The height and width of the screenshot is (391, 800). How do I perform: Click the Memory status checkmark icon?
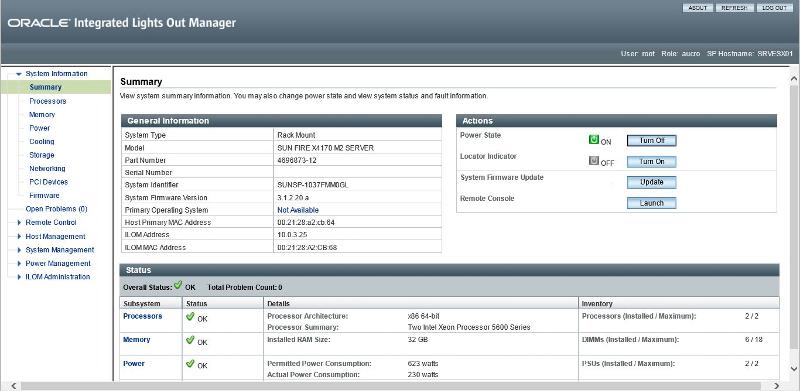190,340
